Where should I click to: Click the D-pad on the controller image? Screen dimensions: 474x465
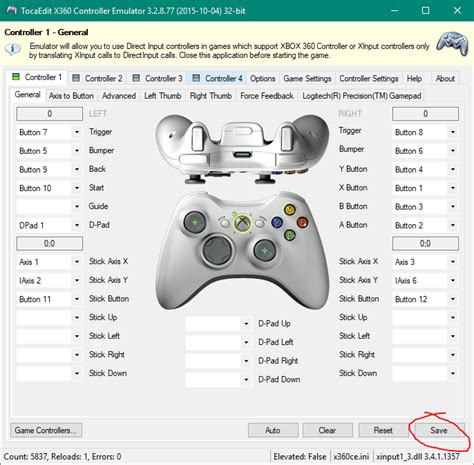pos(218,251)
